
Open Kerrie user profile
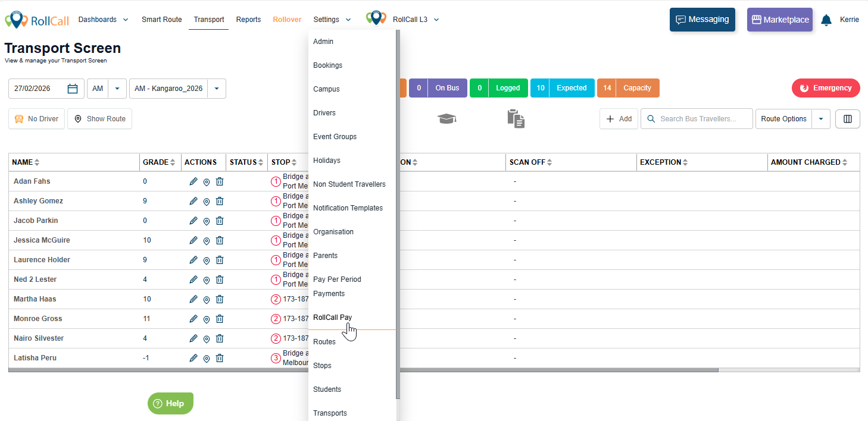(x=850, y=20)
